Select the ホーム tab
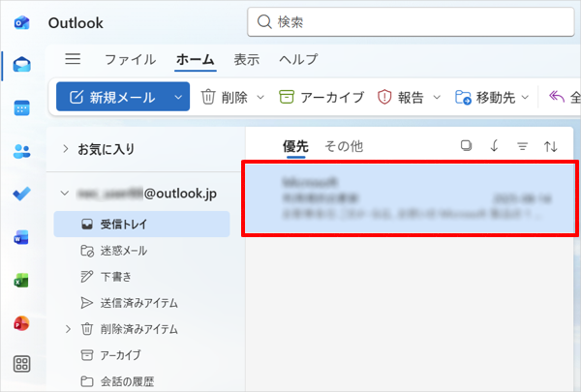This screenshot has width=581, height=392. (x=196, y=59)
